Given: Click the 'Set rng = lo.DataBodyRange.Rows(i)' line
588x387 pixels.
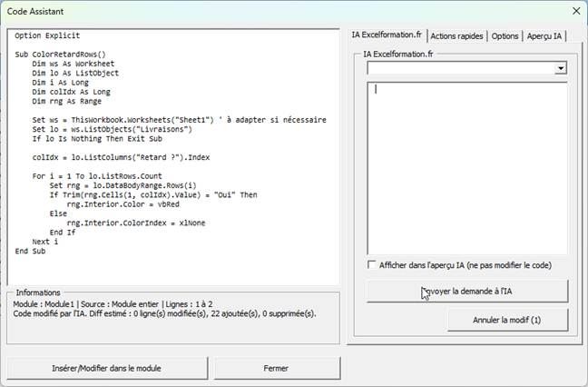Looking at the screenshot, I should point(123,186).
